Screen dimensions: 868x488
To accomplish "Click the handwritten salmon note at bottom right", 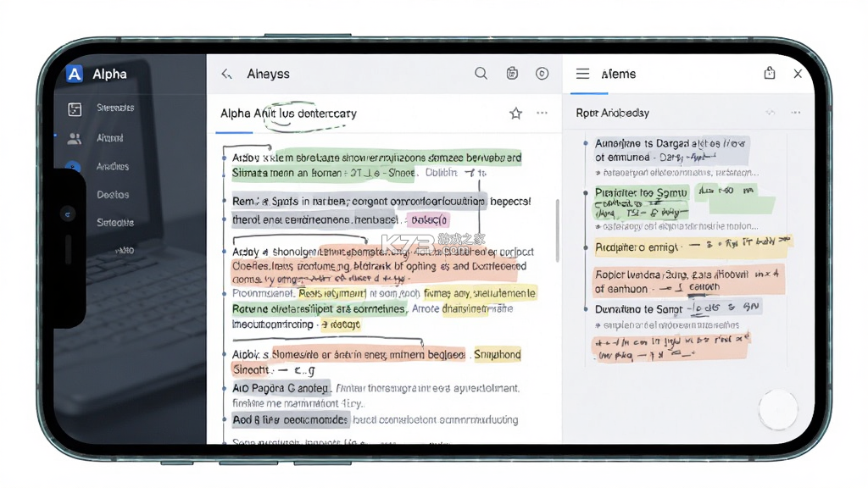I will click(x=670, y=347).
